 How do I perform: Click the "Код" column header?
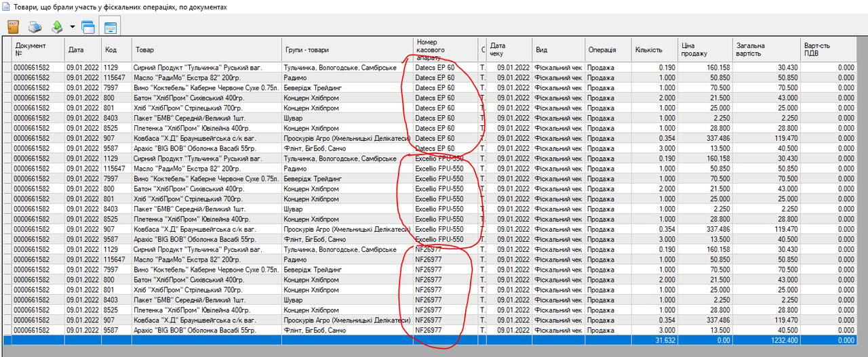coord(117,50)
